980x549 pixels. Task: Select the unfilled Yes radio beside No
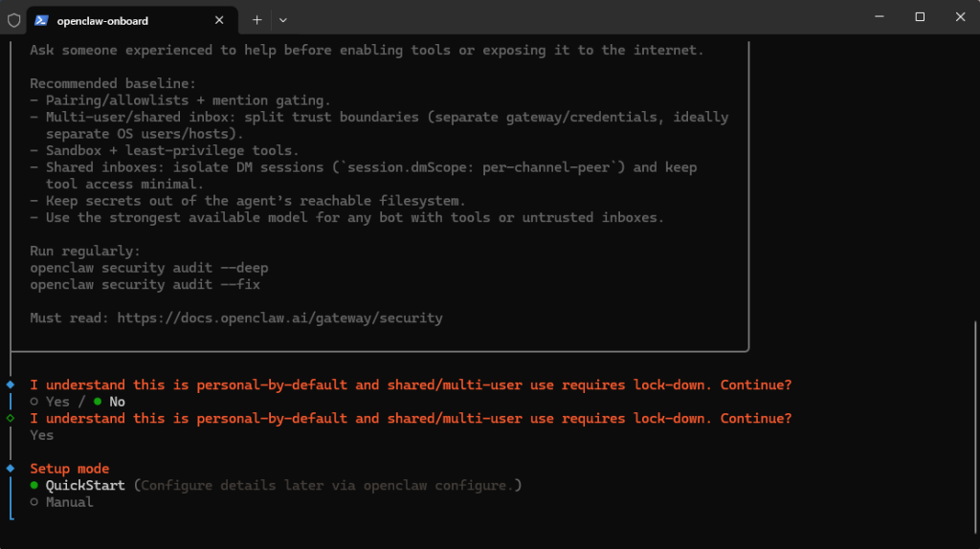[34, 402]
